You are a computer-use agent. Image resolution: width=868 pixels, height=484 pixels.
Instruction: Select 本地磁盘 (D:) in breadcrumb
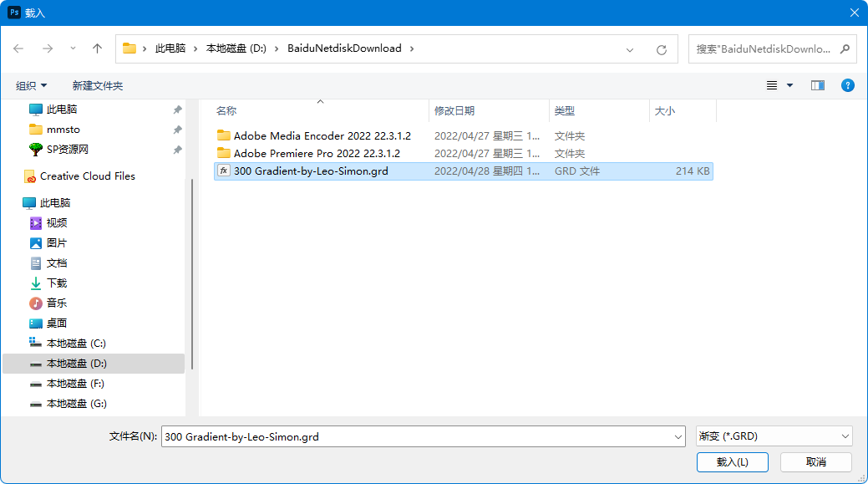click(x=236, y=48)
